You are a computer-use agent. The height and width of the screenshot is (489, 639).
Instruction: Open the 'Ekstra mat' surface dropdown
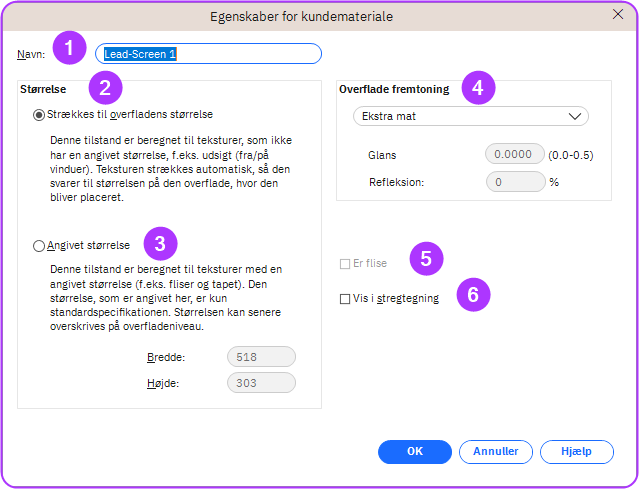tap(470, 116)
